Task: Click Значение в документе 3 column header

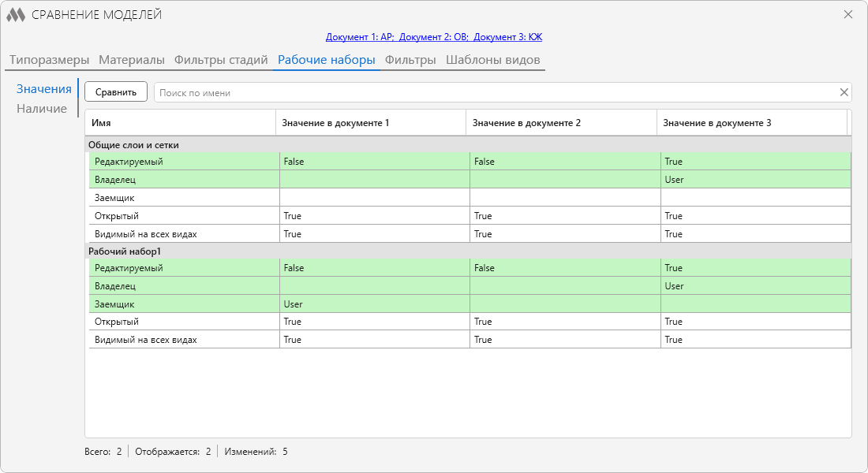Action: click(x=752, y=123)
